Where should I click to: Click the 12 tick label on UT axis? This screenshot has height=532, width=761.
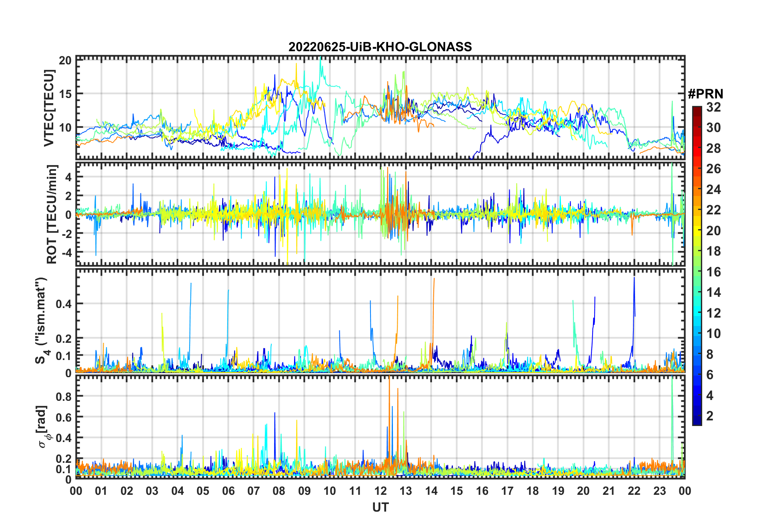380,491
